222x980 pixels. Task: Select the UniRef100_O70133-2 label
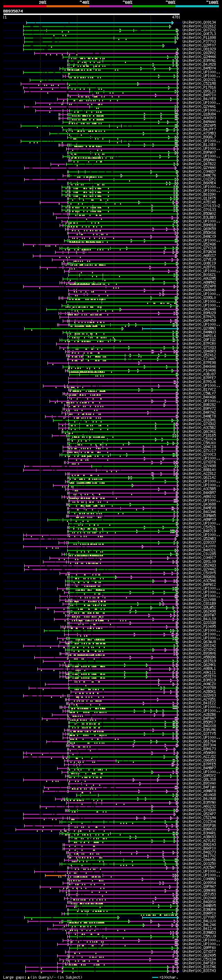point(201,206)
